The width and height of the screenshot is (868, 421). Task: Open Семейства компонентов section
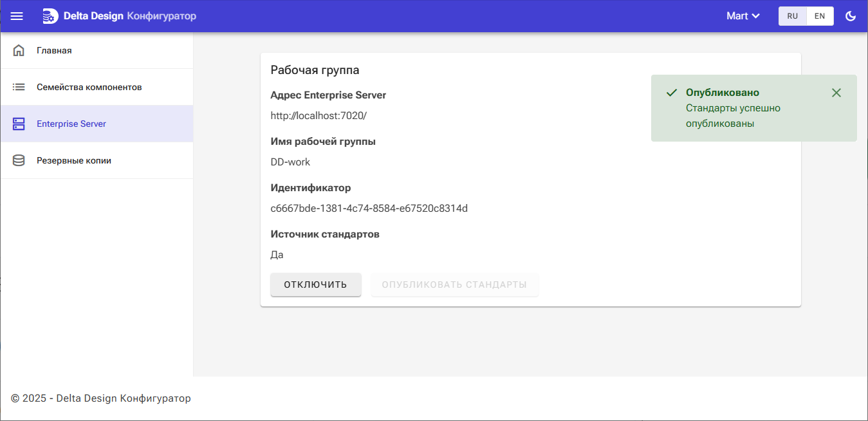click(97, 87)
